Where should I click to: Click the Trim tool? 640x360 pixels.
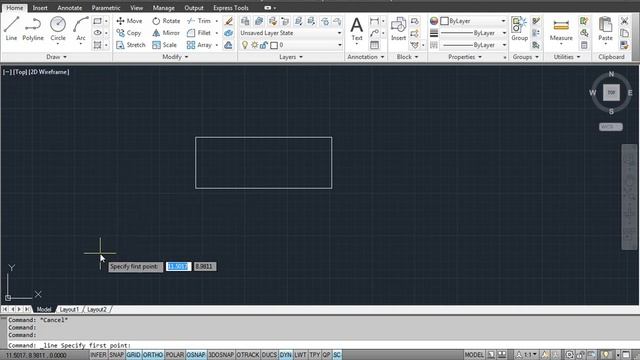pos(199,21)
